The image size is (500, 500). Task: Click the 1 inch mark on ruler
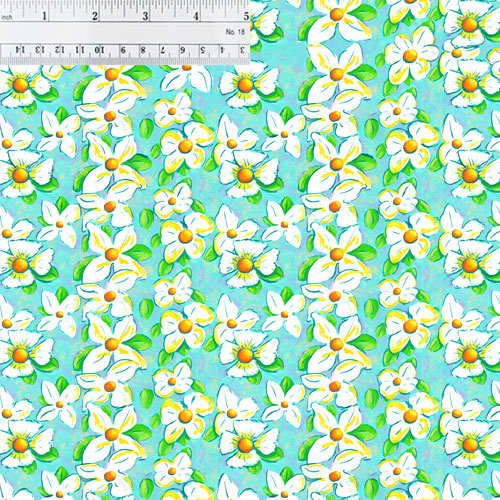coord(44,16)
